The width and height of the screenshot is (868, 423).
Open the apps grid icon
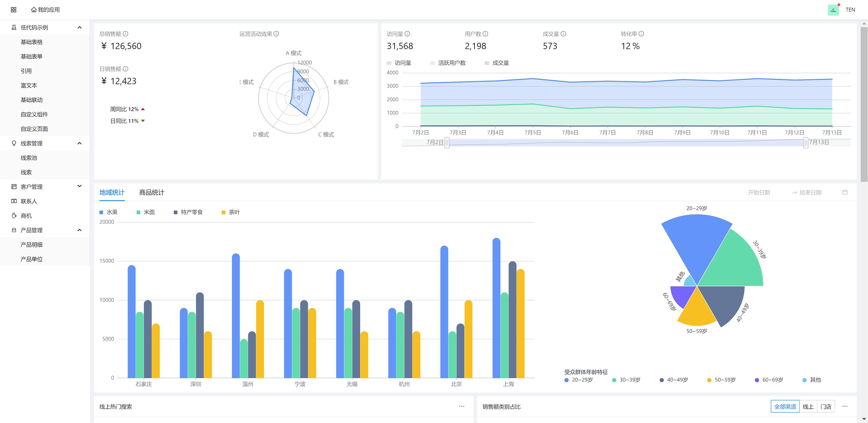14,10
